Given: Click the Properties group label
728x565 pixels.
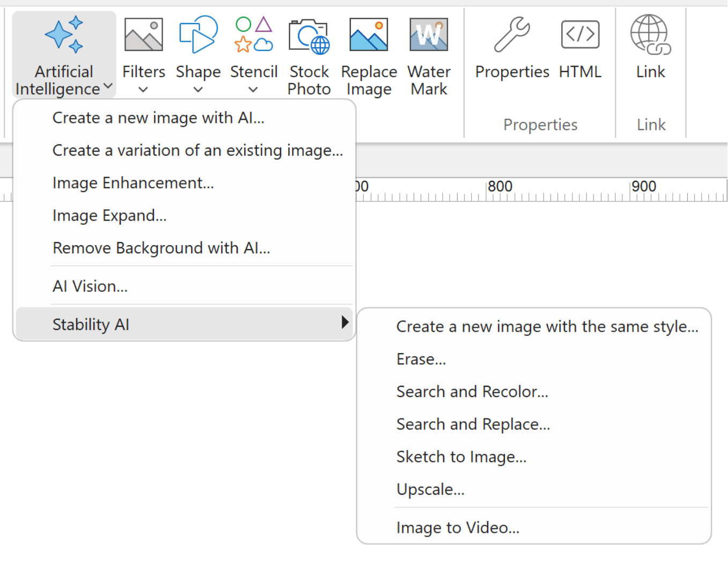Looking at the screenshot, I should [x=540, y=125].
